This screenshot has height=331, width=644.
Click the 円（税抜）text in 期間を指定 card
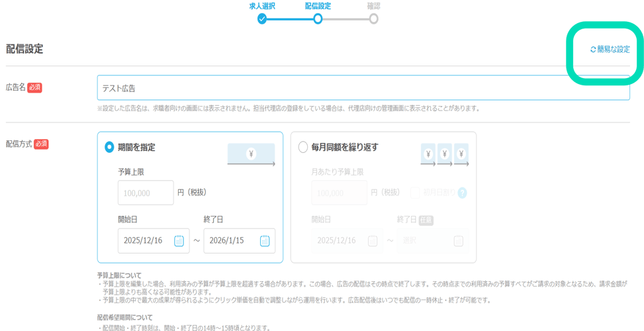coord(192,193)
